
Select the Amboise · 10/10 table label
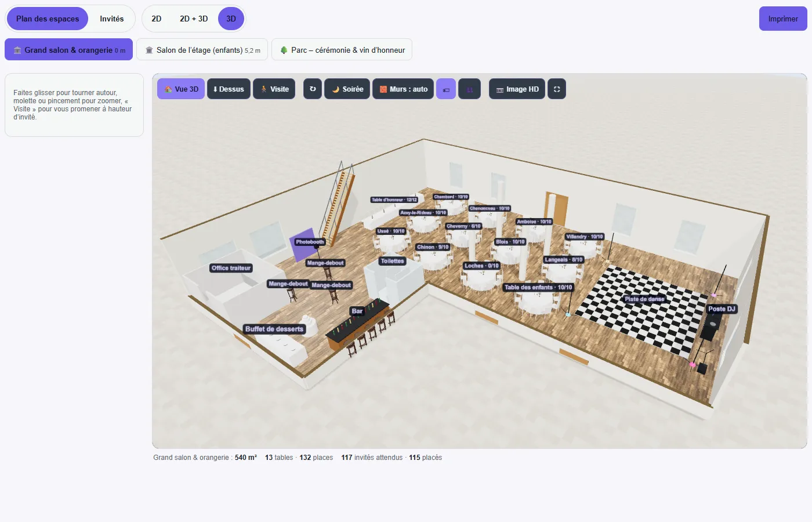click(534, 222)
